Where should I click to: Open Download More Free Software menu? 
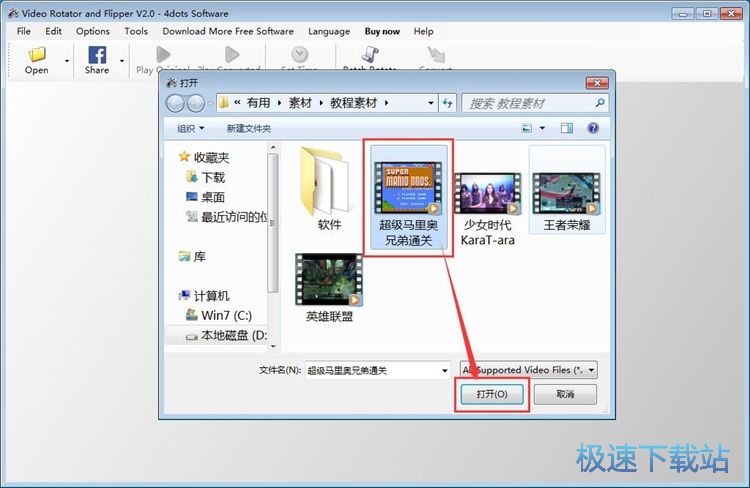228,32
